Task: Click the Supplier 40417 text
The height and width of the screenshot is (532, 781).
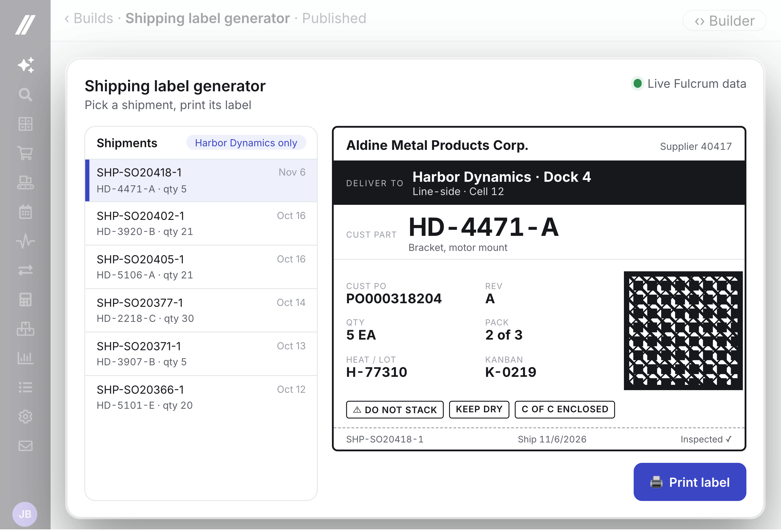Action: [x=696, y=147]
